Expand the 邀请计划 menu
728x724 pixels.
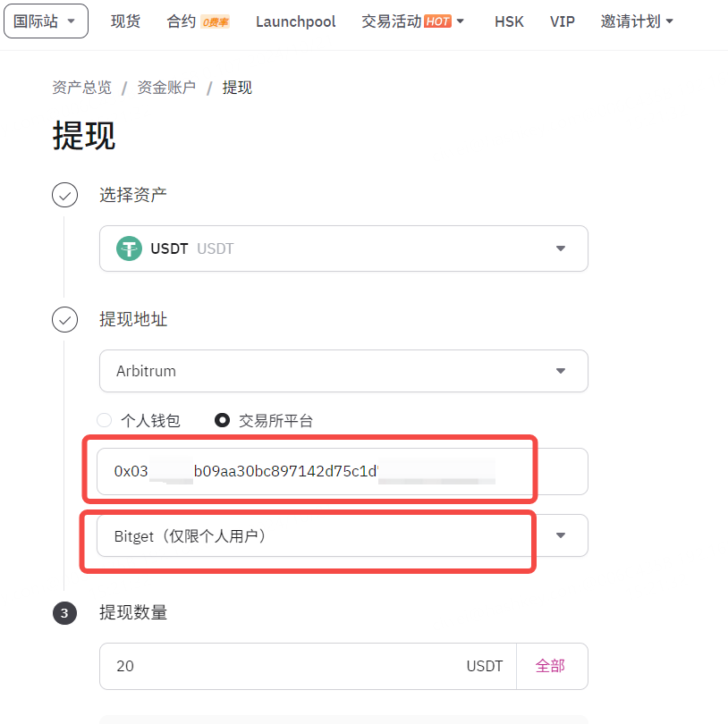(x=637, y=21)
